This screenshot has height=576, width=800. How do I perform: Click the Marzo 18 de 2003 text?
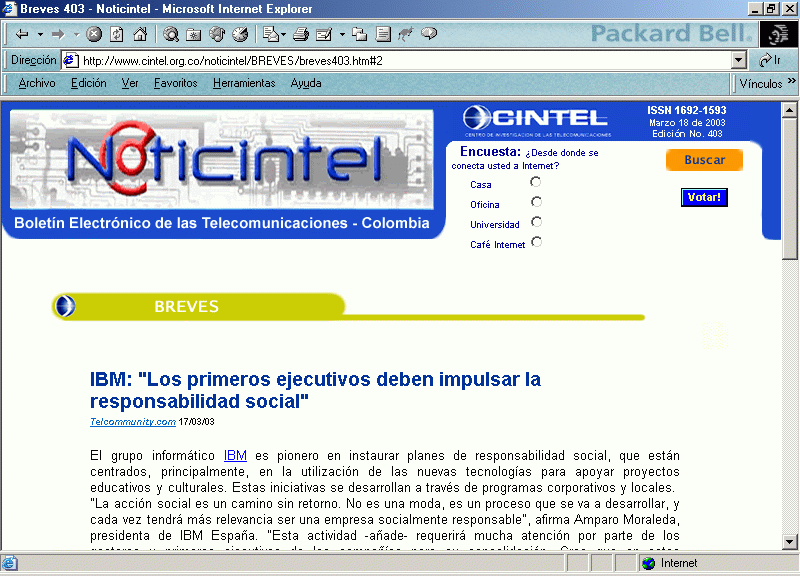(687, 122)
